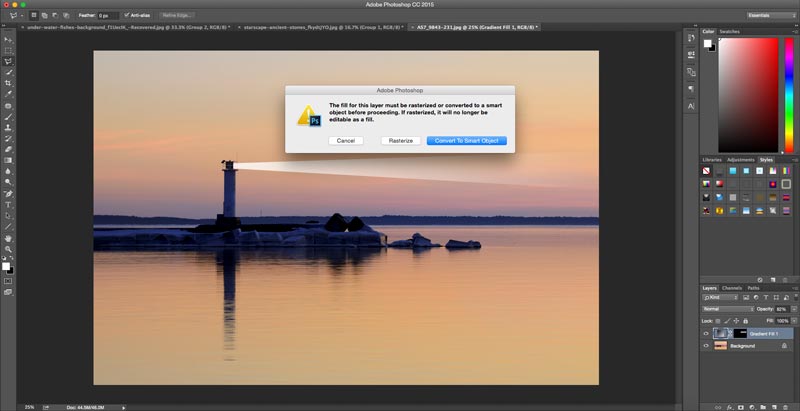Select the Brush tool
Viewport: 800px width, 411px height.
tap(8, 117)
